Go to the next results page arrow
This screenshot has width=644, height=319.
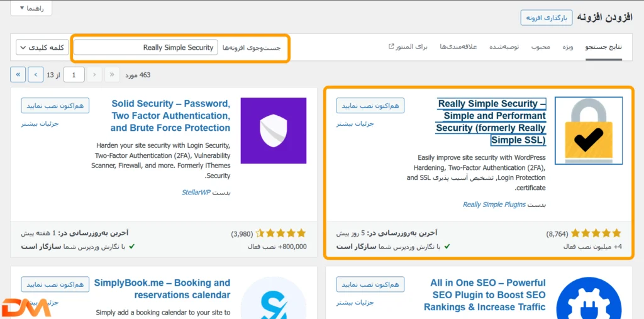36,75
